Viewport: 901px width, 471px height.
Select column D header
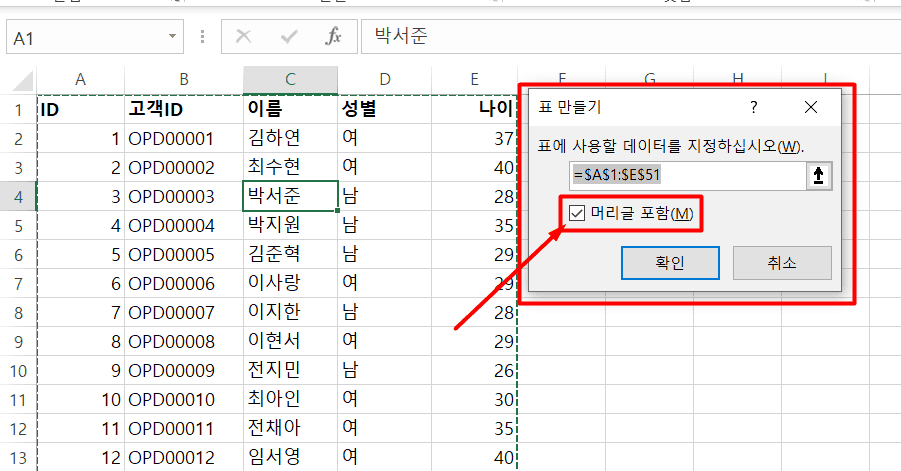coord(384,80)
